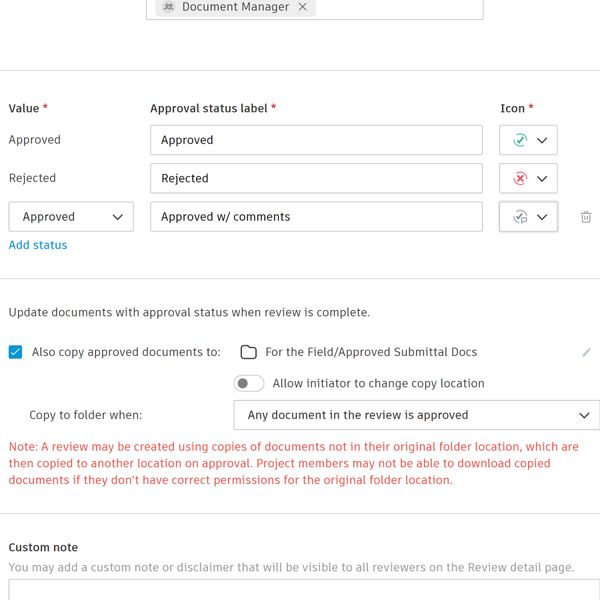The image size is (600, 600).
Task: Edit the copy folder location pencil
Action: tap(587, 352)
